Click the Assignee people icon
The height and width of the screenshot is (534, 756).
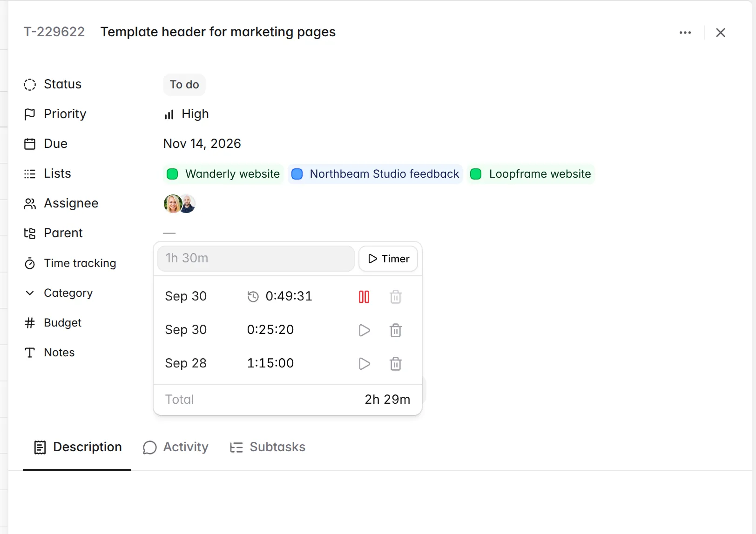tap(30, 204)
